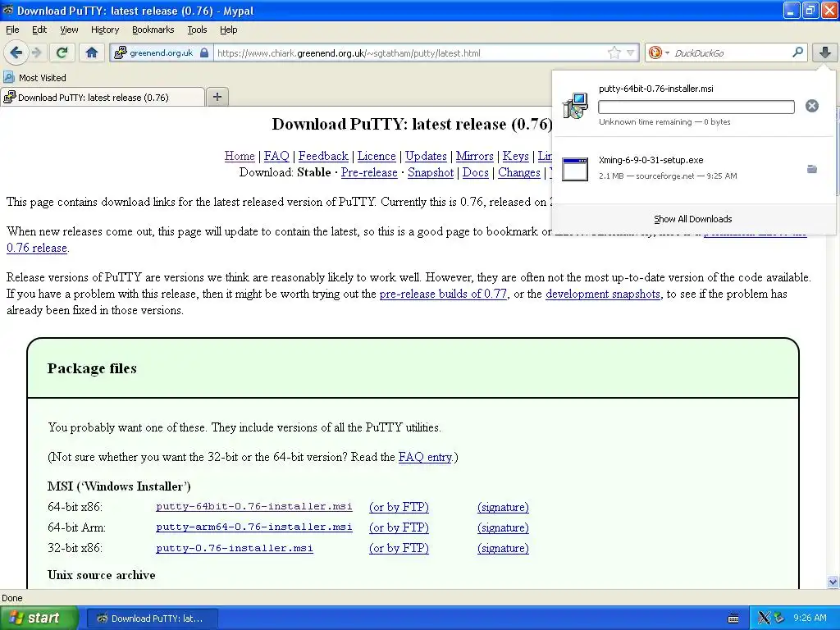Click the URL address field
Image resolution: width=840 pixels, height=630 pixels.
pos(410,52)
